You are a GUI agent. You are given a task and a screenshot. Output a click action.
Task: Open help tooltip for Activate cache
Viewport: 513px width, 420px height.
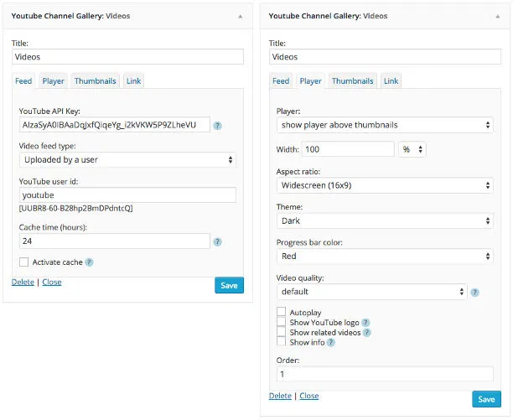[x=90, y=262]
